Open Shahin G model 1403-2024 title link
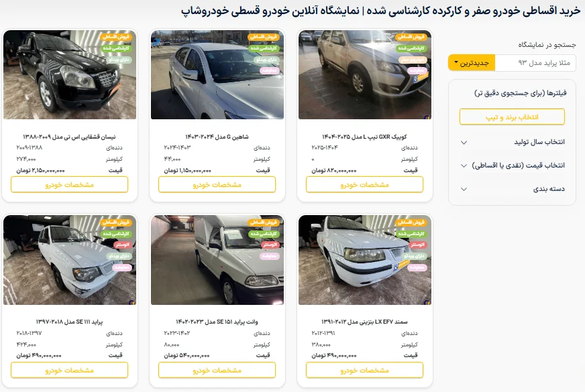Image resolution: width=585 pixels, height=392 pixels. tap(217, 137)
